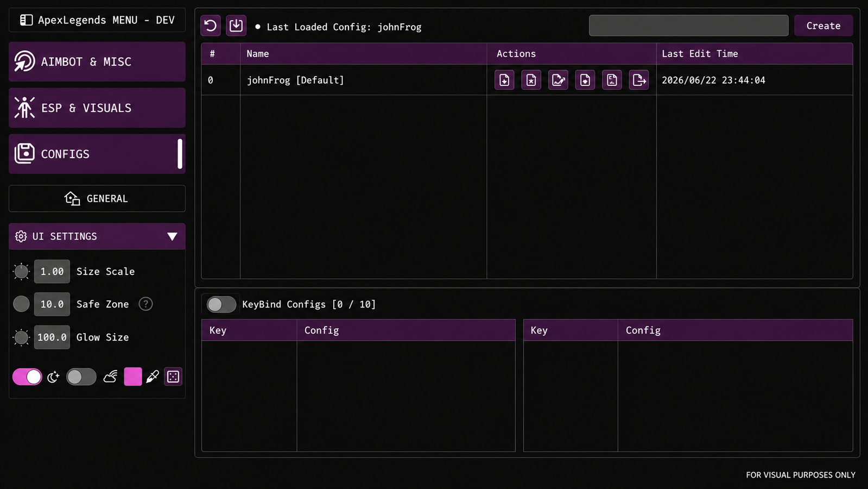868x489 pixels.
Task: Click the Safe Zone help question mark
Action: click(x=145, y=304)
